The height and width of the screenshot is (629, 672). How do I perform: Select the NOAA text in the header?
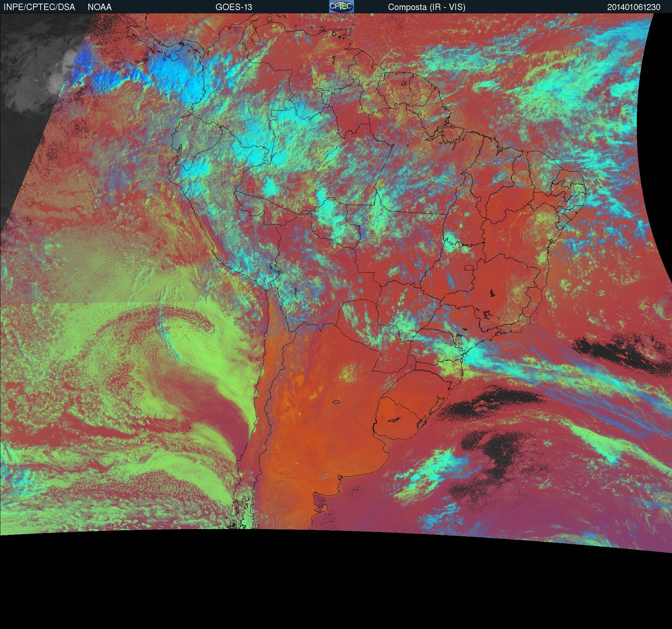pos(100,7)
